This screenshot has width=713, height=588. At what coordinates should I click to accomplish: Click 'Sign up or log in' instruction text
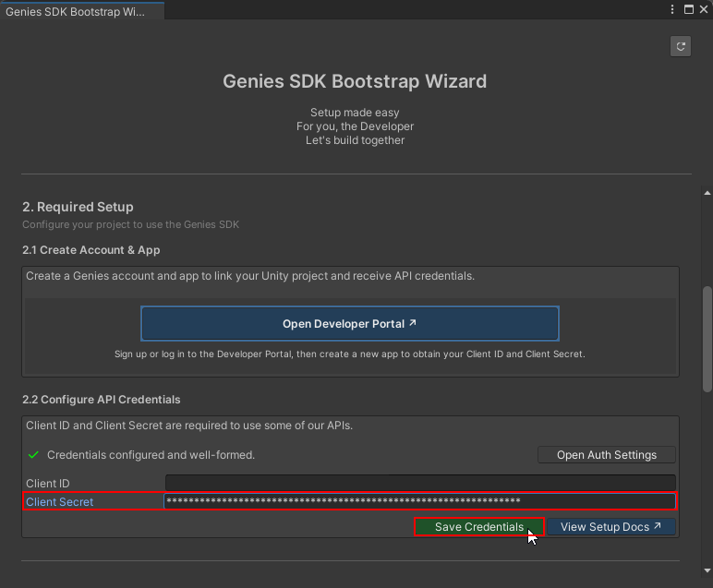(350, 354)
